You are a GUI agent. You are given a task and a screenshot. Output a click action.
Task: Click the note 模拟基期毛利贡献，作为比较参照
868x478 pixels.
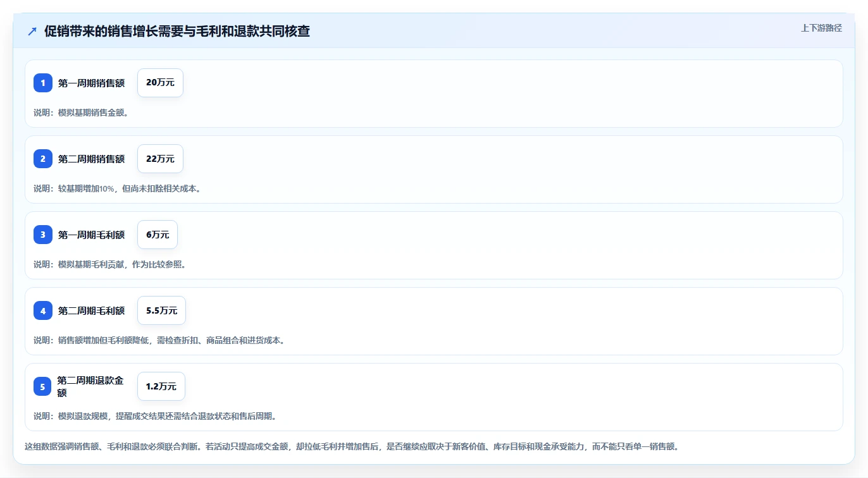pyautogui.click(x=109, y=264)
